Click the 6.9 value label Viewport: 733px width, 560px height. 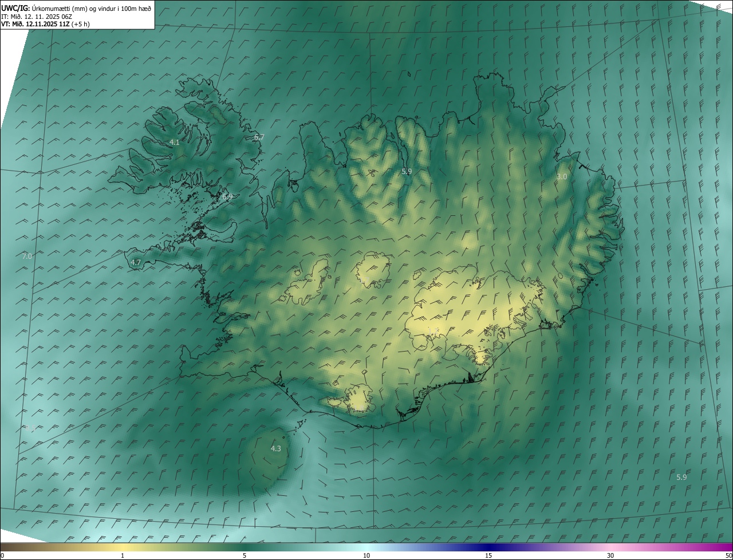point(227,197)
